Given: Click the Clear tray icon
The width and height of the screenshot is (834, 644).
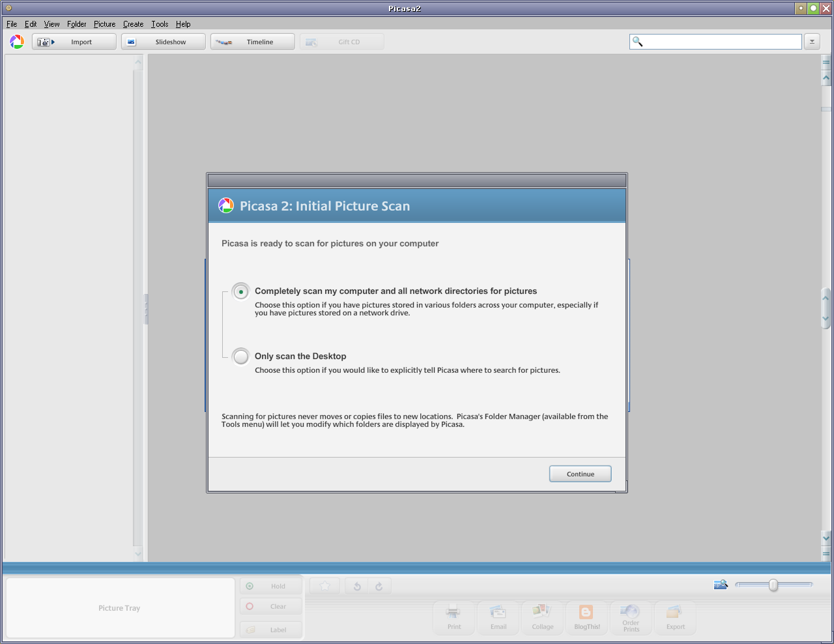Looking at the screenshot, I should tap(250, 606).
